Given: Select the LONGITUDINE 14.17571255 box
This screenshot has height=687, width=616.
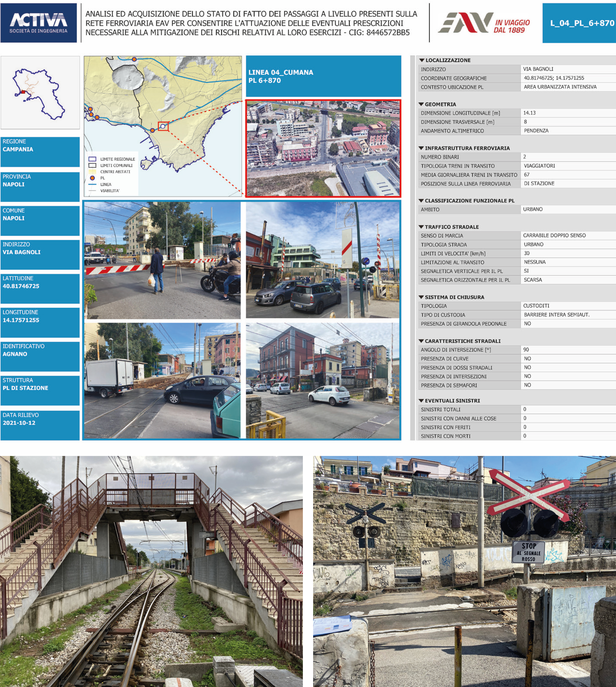Looking at the screenshot, I should point(40,322).
